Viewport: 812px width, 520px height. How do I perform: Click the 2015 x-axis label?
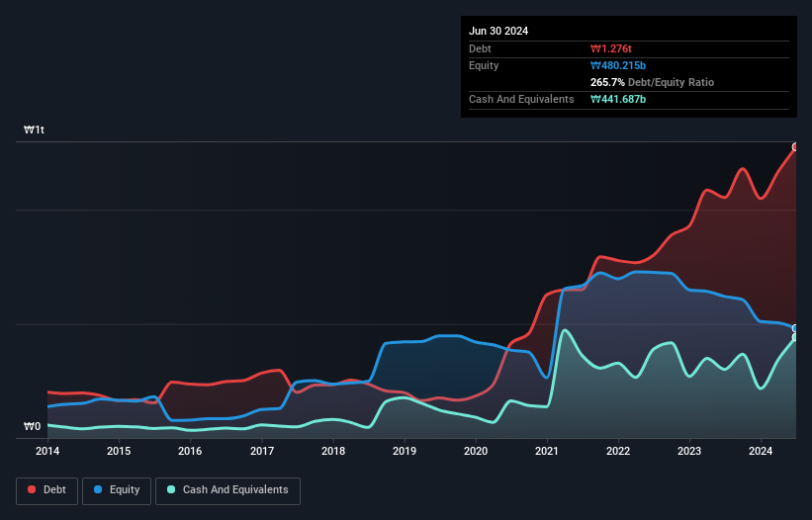click(119, 451)
